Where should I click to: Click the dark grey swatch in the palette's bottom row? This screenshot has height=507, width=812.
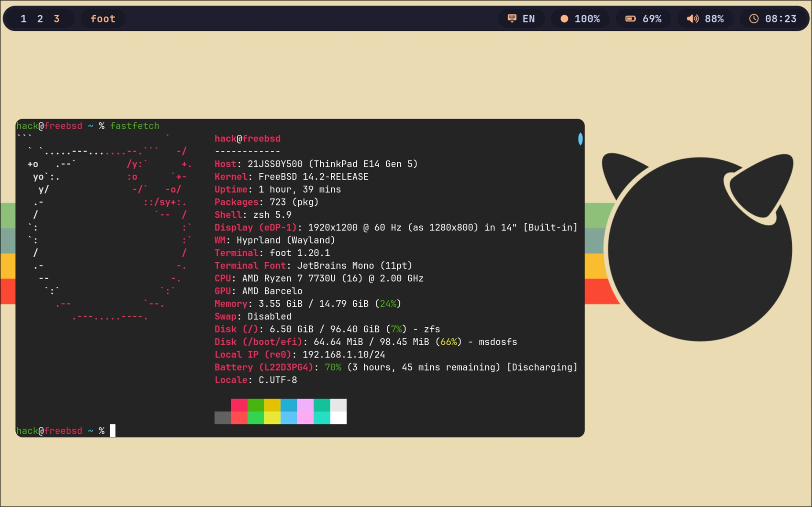coord(223,418)
